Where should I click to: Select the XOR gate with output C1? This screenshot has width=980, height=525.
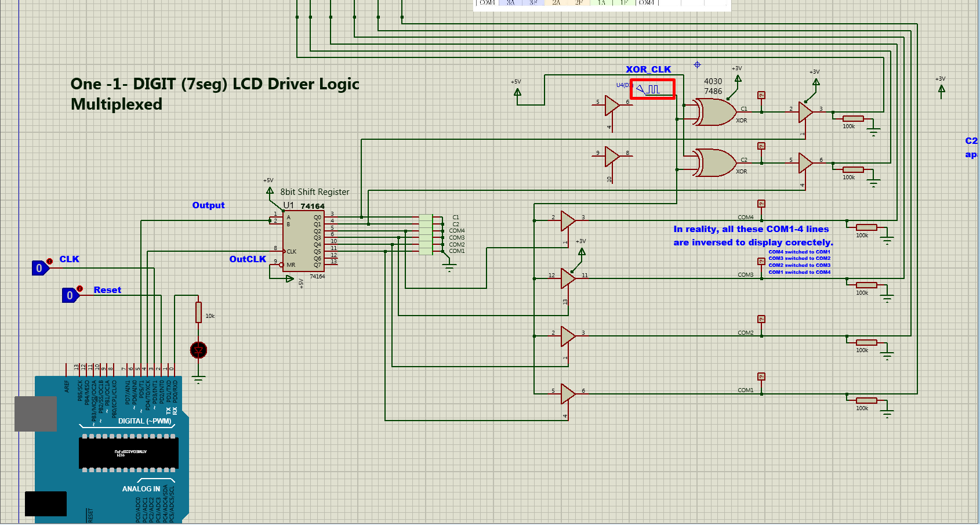point(715,112)
